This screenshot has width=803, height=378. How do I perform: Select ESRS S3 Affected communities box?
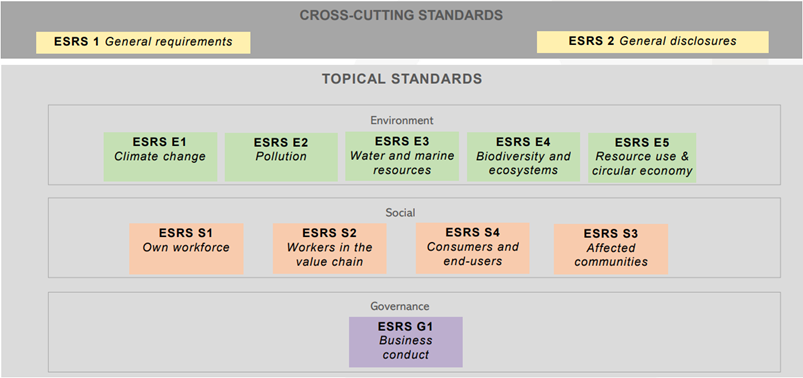coord(611,249)
